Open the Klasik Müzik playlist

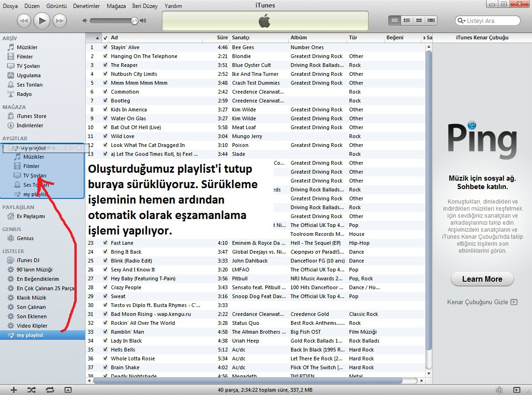click(x=31, y=298)
